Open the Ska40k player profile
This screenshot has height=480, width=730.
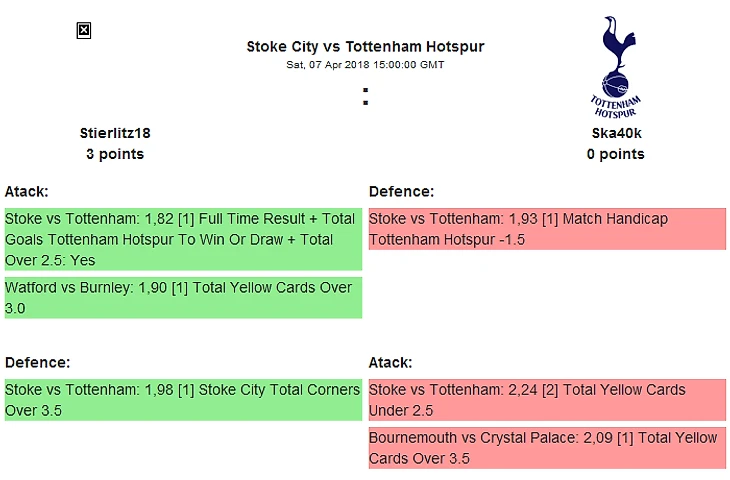[x=615, y=133]
